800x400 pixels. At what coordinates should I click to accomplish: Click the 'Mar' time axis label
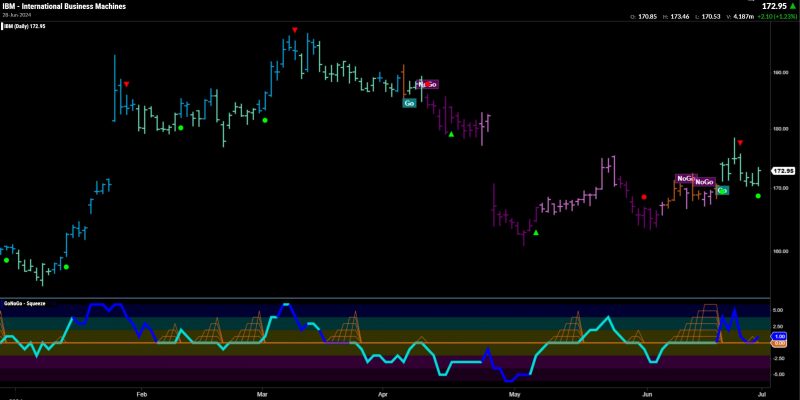(262, 394)
